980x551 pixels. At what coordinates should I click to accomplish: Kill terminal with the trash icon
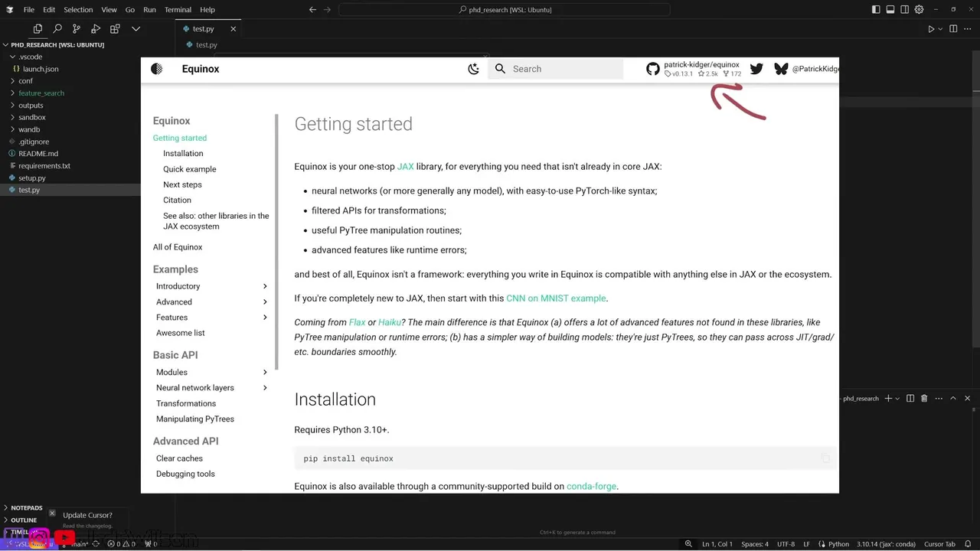point(924,399)
